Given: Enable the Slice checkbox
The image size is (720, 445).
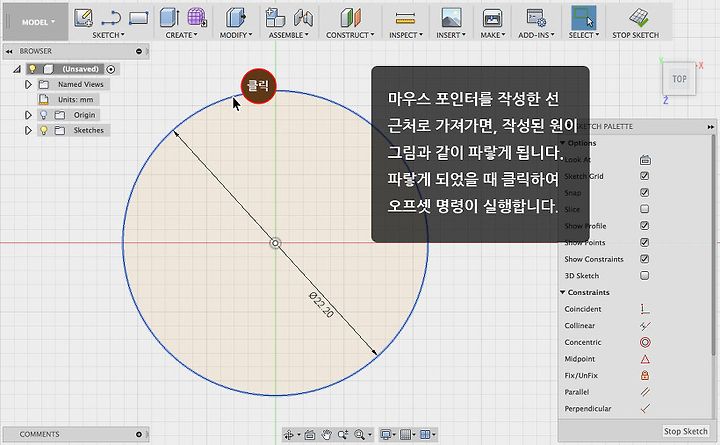Looking at the screenshot, I should [x=645, y=209].
